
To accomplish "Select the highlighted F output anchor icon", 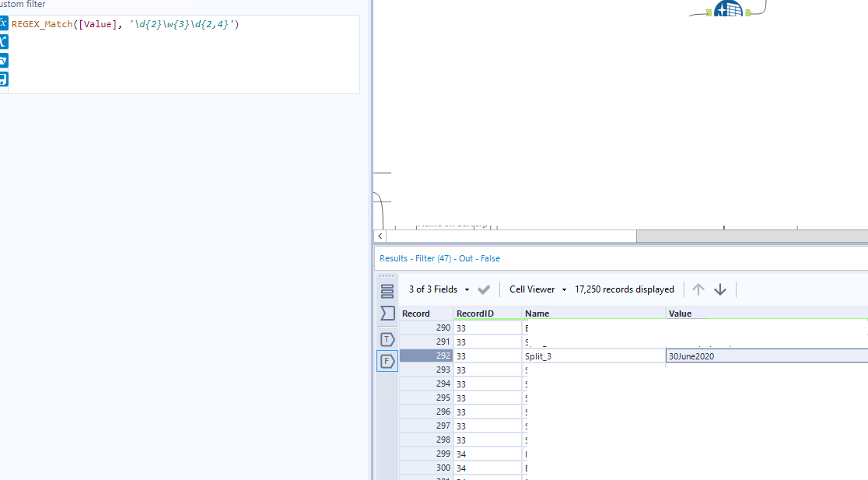I will click(x=387, y=360).
